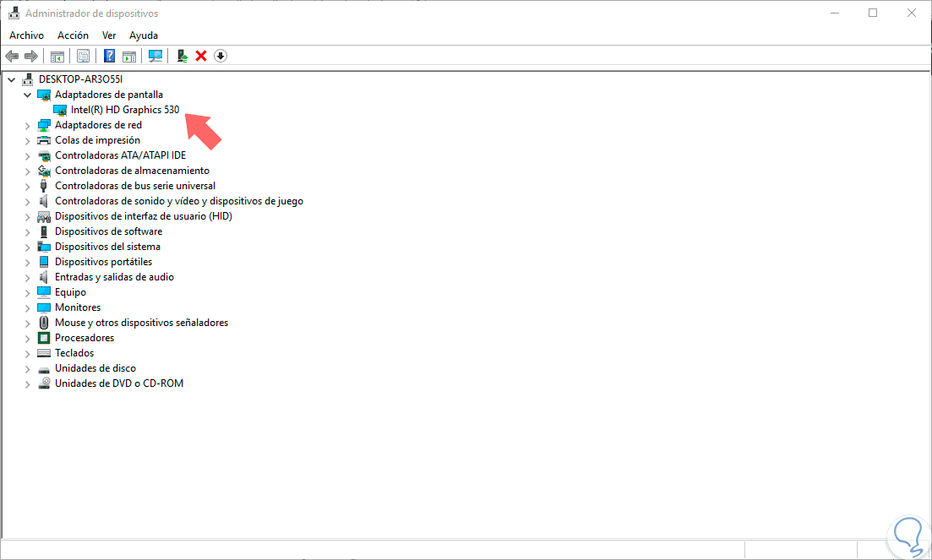This screenshot has width=932, height=560.
Task: Expand the Dispositivos de interfaz de usuario node
Action: click(x=27, y=217)
